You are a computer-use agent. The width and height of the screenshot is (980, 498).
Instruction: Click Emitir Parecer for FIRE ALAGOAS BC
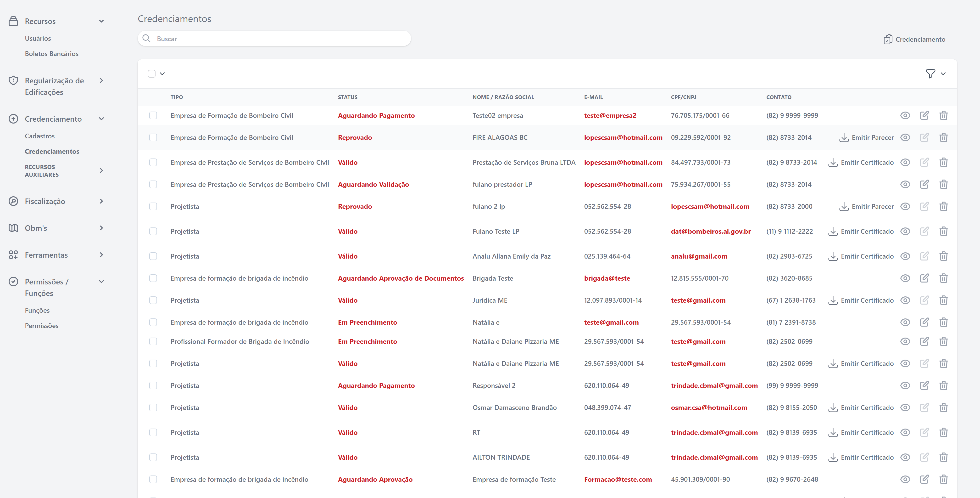[x=867, y=137]
